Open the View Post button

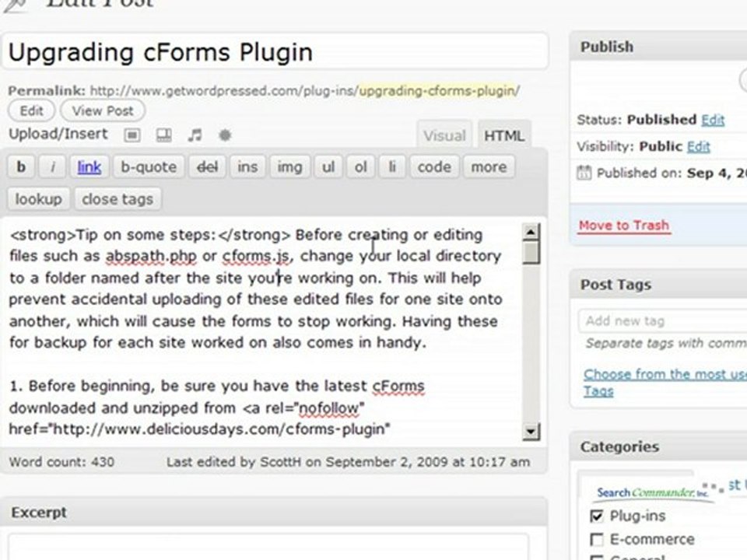(103, 110)
